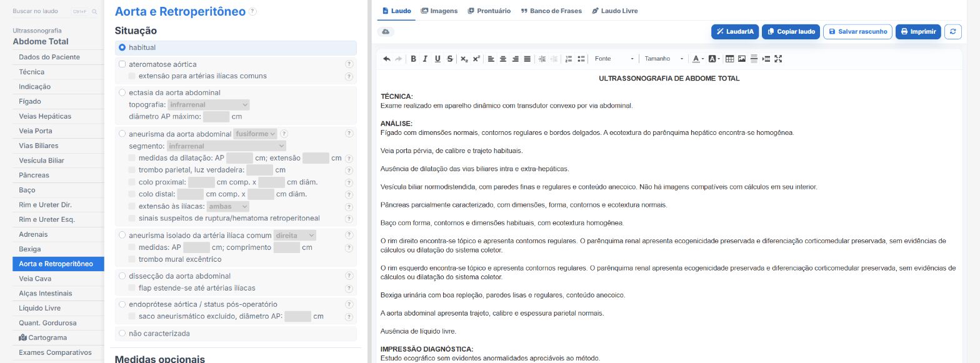The height and width of the screenshot is (363, 980).
Task: Select ectasia da aorta abdominal option
Action: pos(122,93)
